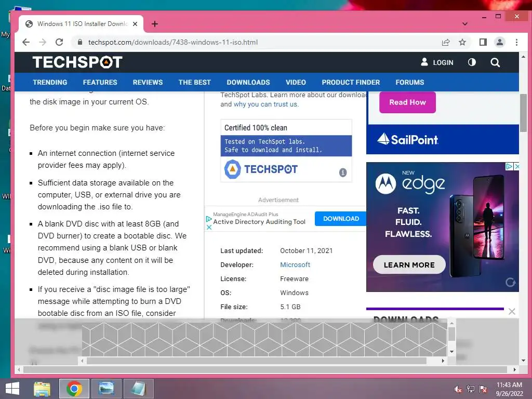Open a new tab with plus button

tap(155, 24)
